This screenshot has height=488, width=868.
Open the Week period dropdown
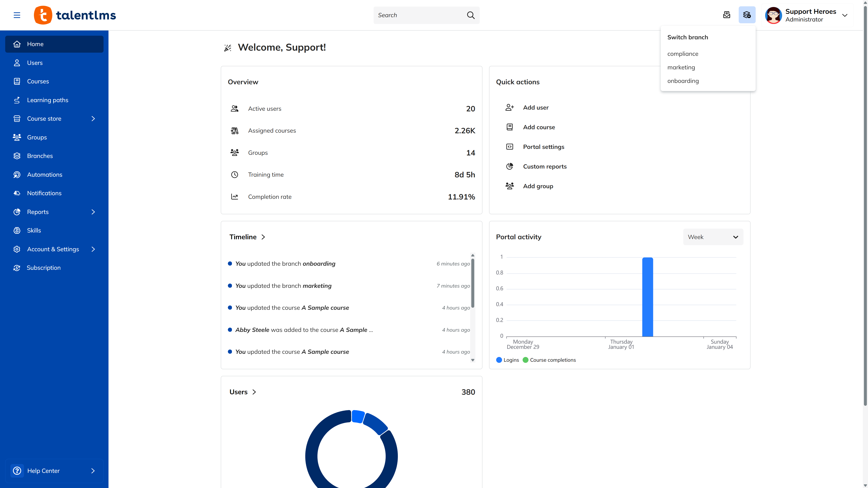click(713, 237)
